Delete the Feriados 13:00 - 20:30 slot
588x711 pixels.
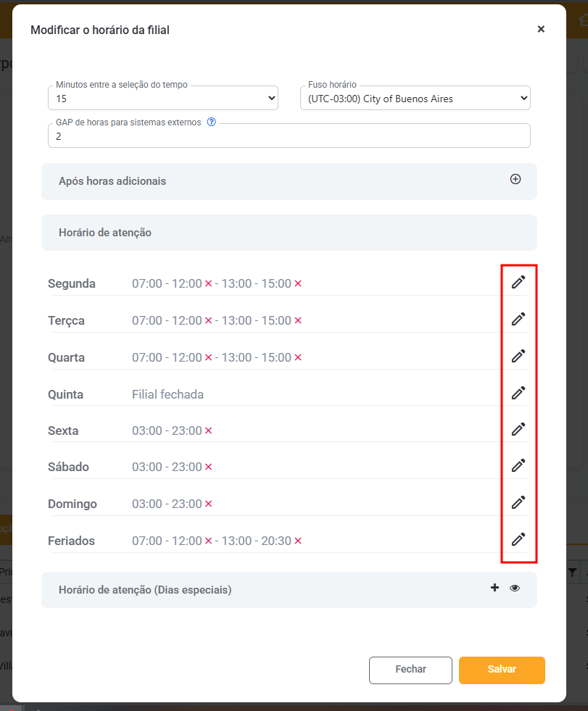tap(298, 541)
